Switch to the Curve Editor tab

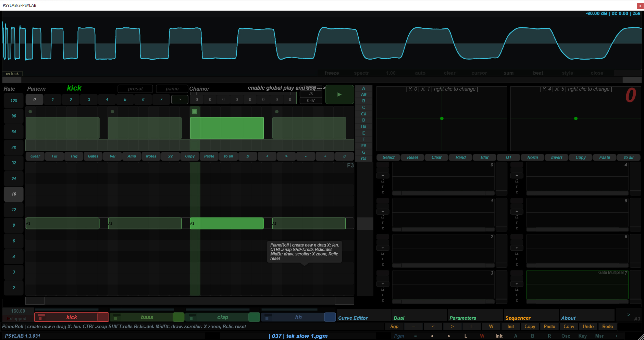click(353, 318)
